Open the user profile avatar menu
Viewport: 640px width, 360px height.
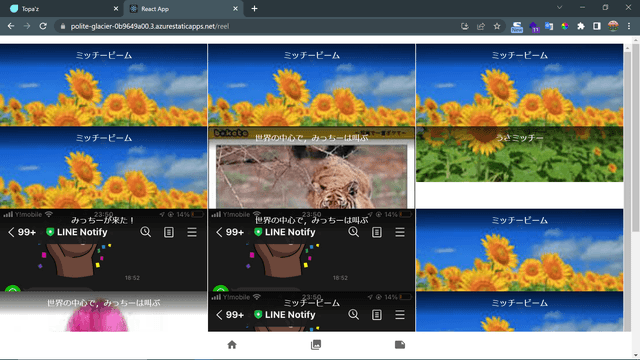[613, 26]
